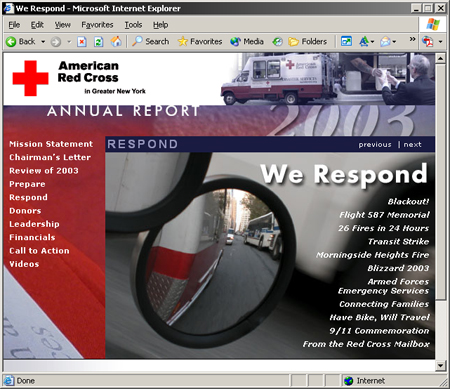Open the Acrobat toolbar dropdown arrow

[x=440, y=42]
